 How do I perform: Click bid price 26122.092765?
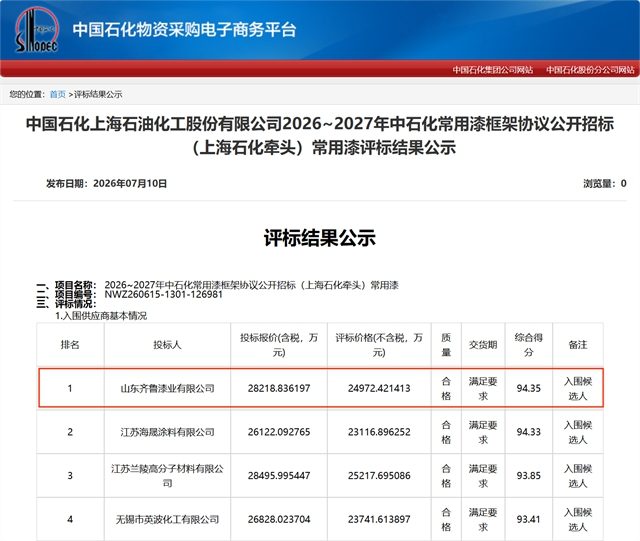(x=279, y=432)
